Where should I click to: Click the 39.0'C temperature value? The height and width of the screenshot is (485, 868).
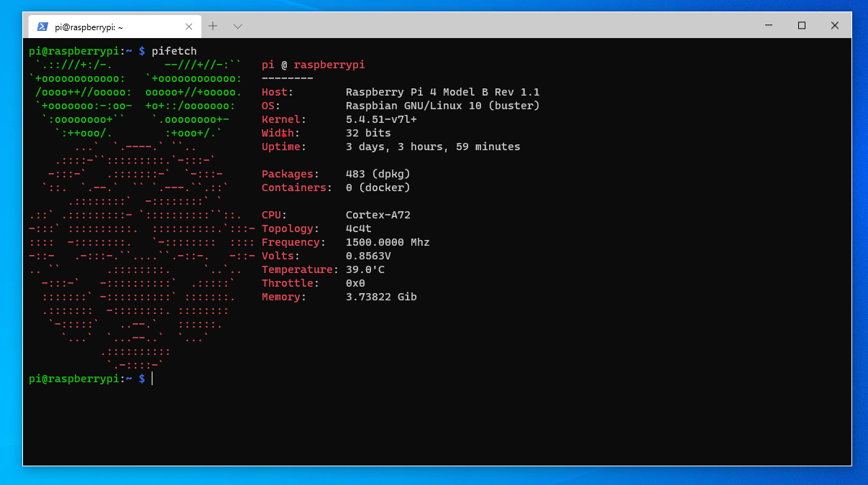coord(365,269)
